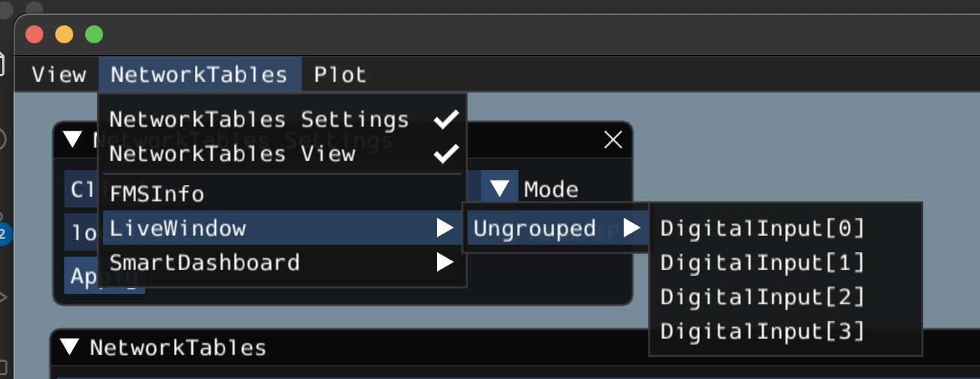Viewport: 980px width, 379px height.
Task: Open the Plot menu
Action: pyautogui.click(x=340, y=75)
